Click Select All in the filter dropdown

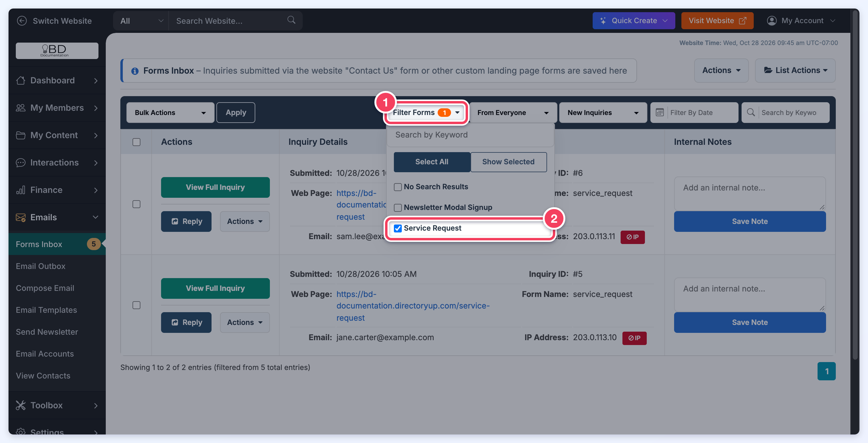(432, 162)
